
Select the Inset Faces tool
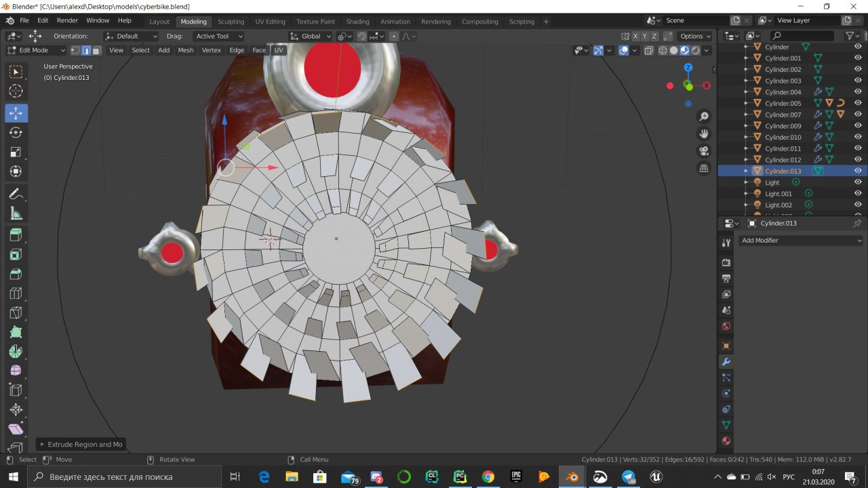point(16,255)
